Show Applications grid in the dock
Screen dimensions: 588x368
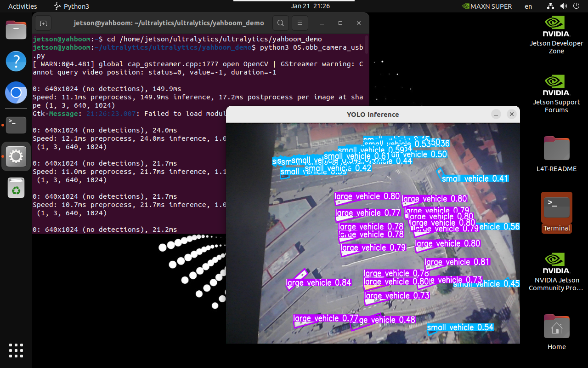point(16,351)
